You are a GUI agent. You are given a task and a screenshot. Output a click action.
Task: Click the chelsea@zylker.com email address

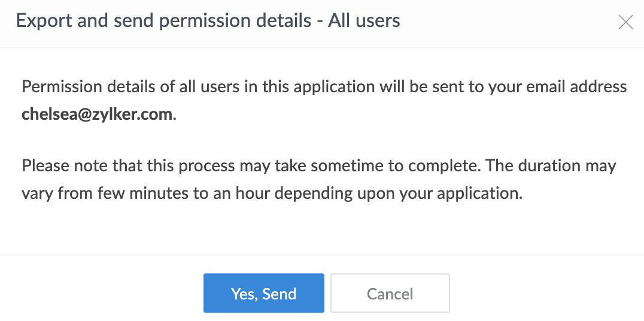[x=97, y=114]
